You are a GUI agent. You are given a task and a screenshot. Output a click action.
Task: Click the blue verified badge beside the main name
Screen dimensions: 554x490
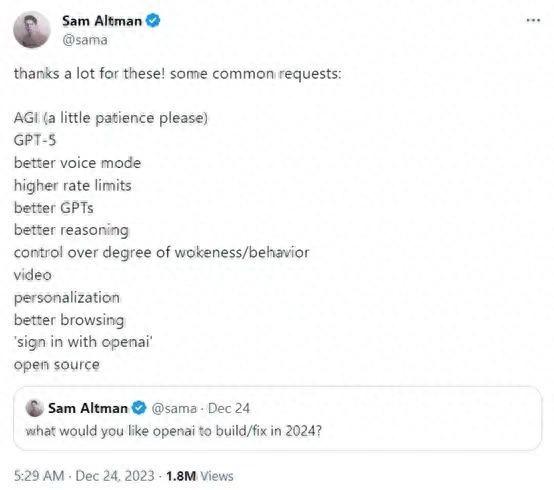[153, 21]
